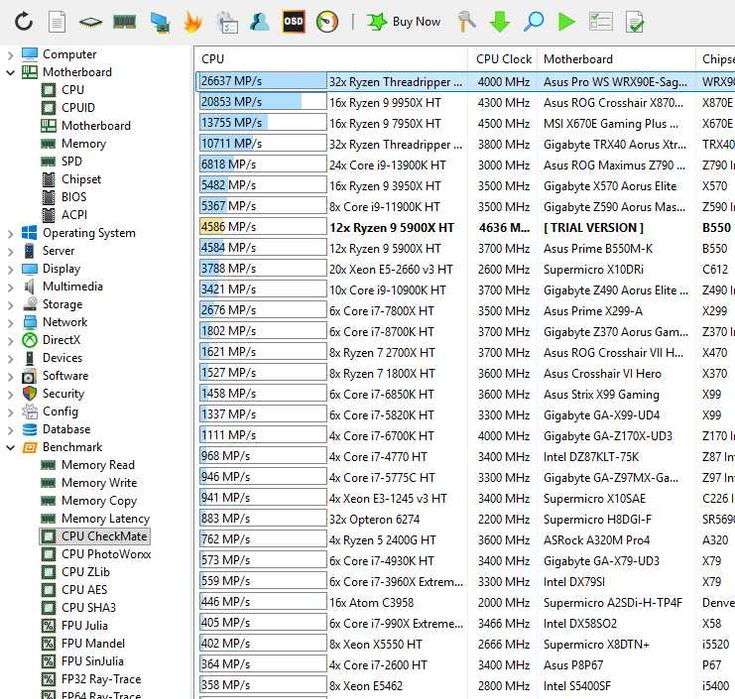The image size is (735, 699).
Task: Expand the Storage tree node
Action: coord(10,305)
